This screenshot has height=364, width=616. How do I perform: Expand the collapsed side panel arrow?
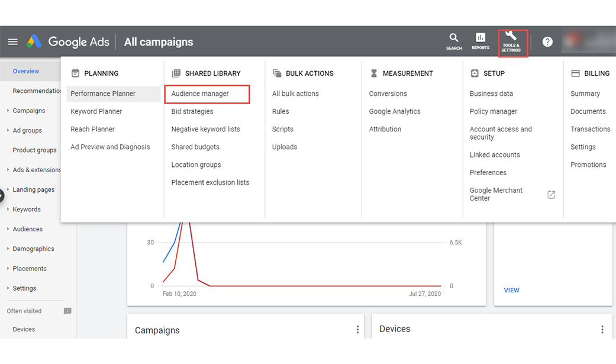1,195
